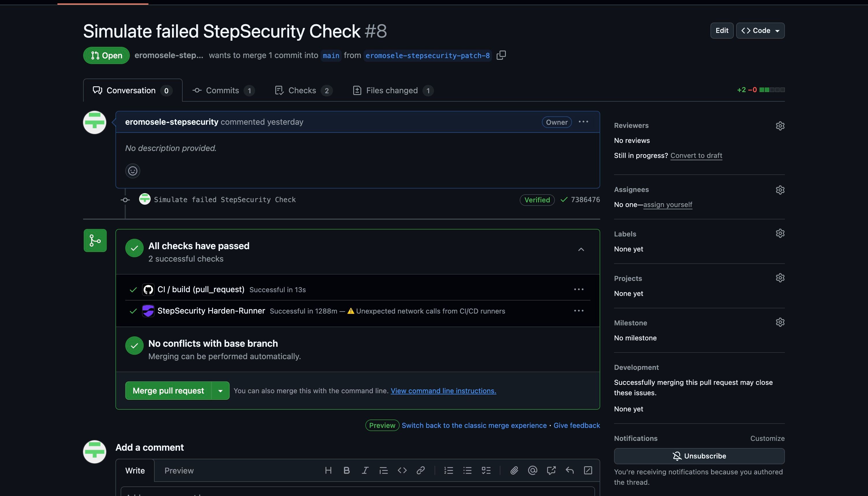Click Switch back to the classic merge experience
This screenshot has width=868, height=496.
(474, 425)
